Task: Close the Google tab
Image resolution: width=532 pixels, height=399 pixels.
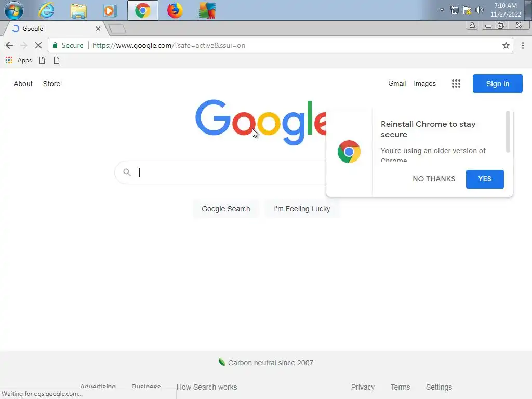Action: coord(98,29)
